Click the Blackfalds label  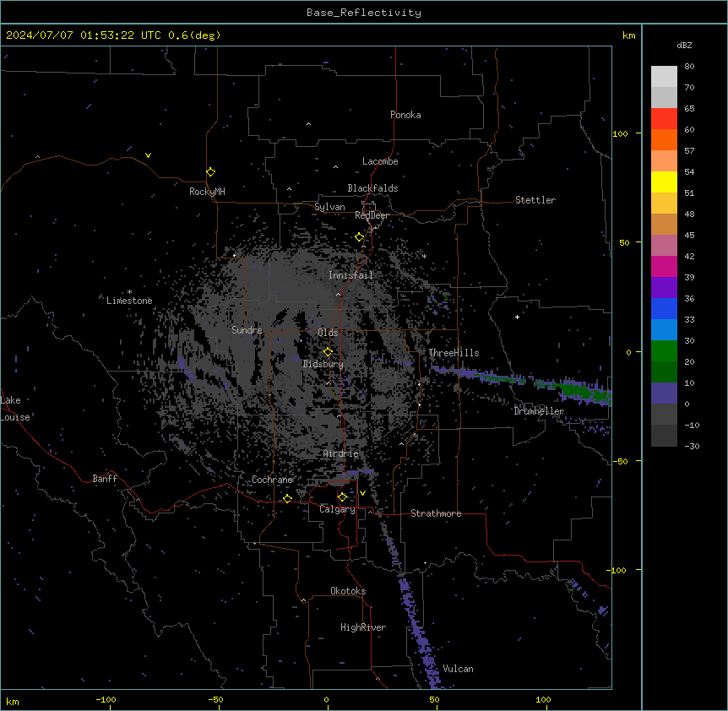click(x=372, y=188)
